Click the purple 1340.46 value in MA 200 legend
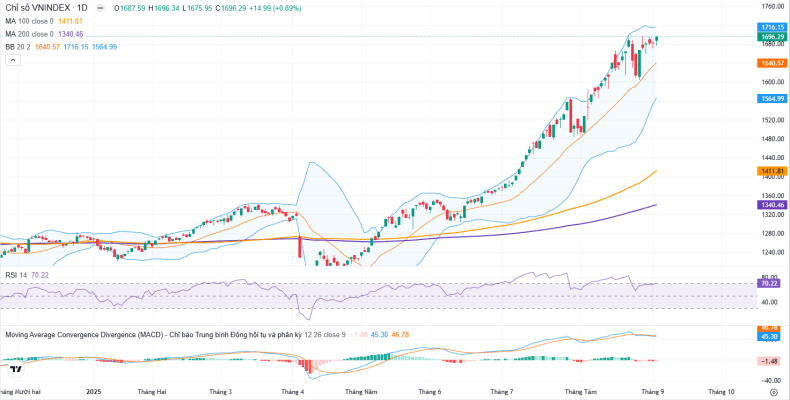790x400 pixels. pyautogui.click(x=71, y=34)
